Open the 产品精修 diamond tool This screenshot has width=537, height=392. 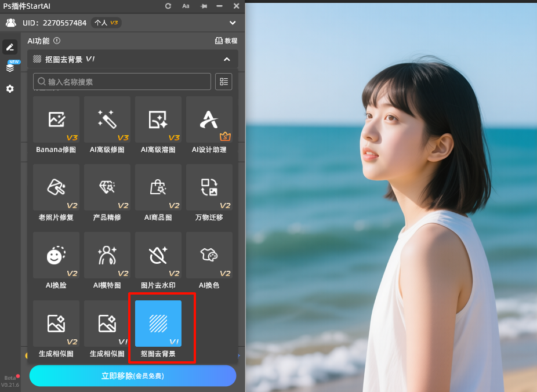[x=107, y=188]
